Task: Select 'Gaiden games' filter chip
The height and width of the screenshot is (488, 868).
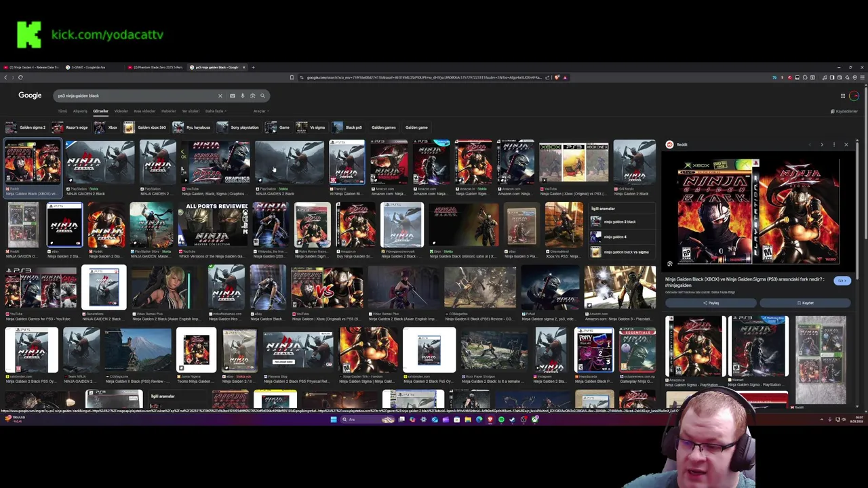Action: click(383, 127)
